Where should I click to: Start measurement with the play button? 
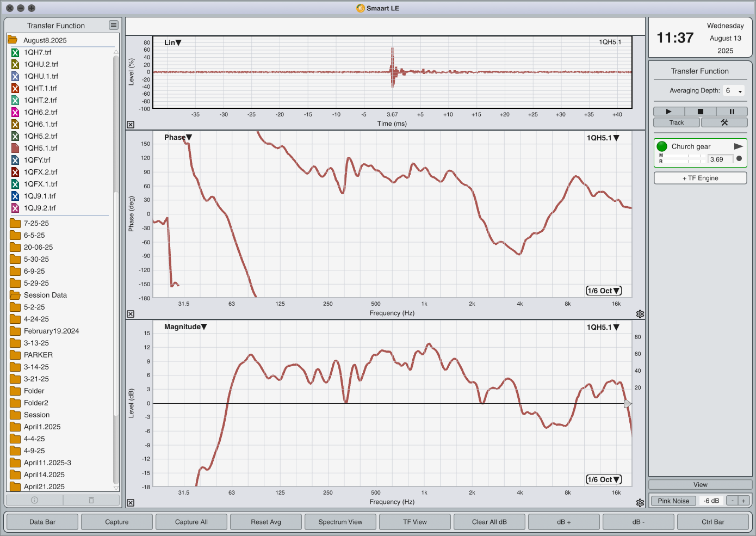(x=668, y=112)
